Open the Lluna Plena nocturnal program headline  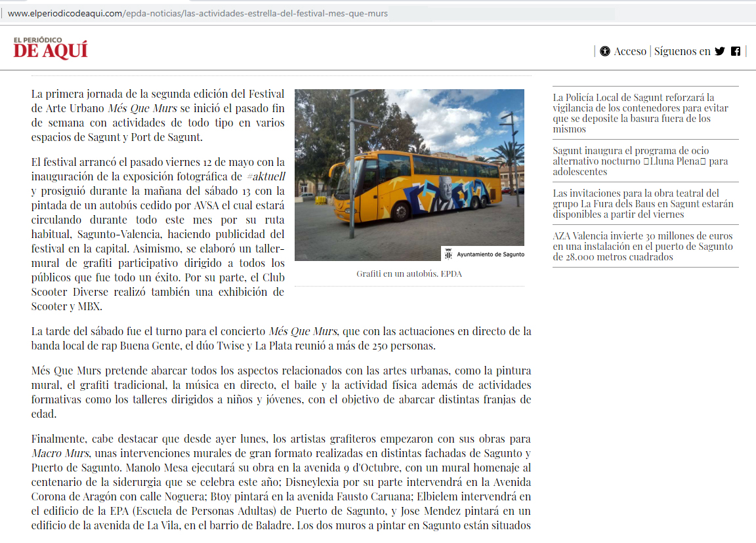[640, 161]
